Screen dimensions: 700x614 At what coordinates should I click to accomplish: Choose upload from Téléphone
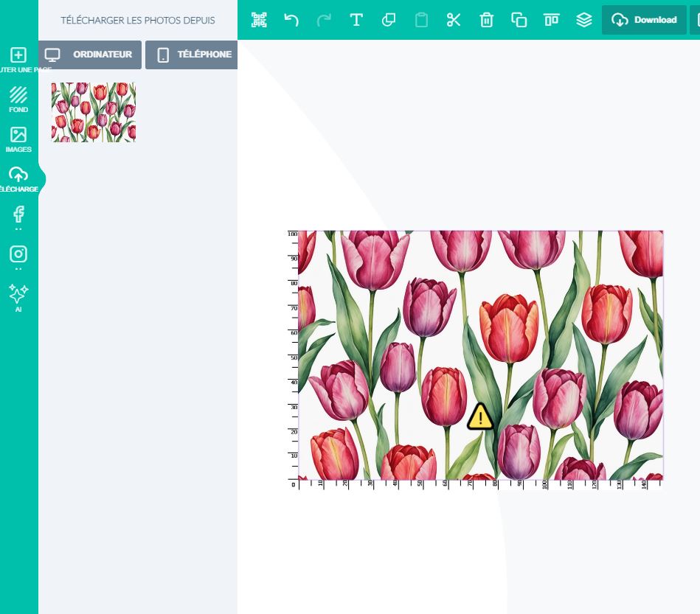[192, 55]
